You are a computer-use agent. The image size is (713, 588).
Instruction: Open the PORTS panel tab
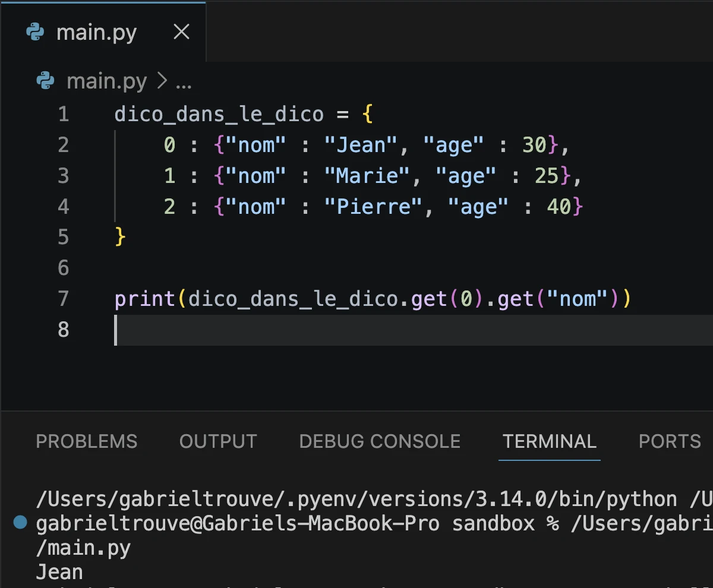click(669, 441)
